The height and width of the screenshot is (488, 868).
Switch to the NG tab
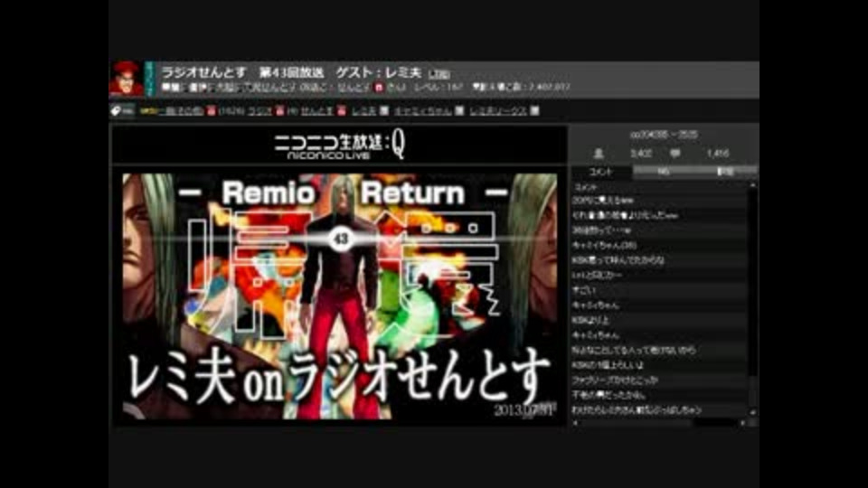pyautogui.click(x=663, y=172)
